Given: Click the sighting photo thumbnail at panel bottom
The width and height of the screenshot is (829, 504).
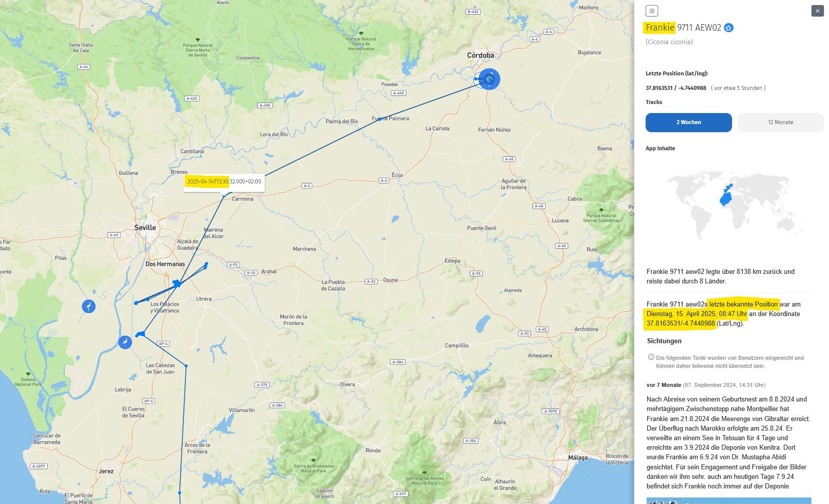Looking at the screenshot, I should [x=729, y=500].
